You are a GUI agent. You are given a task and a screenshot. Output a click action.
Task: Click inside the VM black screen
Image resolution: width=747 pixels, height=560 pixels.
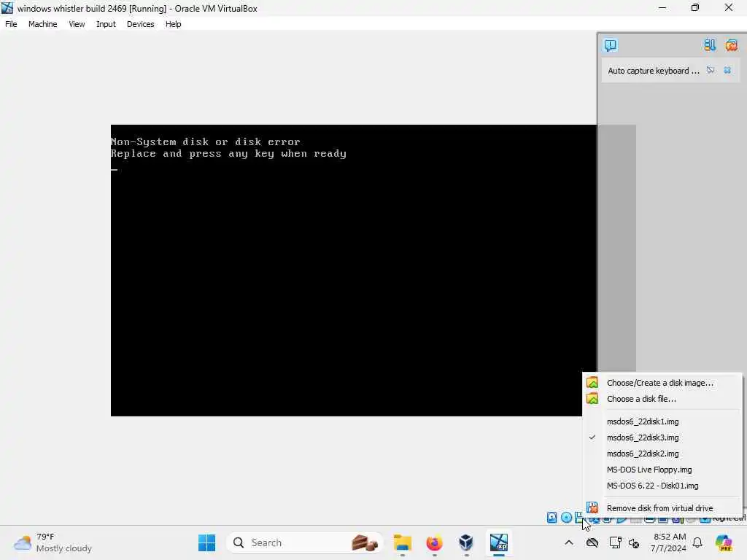pos(354,270)
